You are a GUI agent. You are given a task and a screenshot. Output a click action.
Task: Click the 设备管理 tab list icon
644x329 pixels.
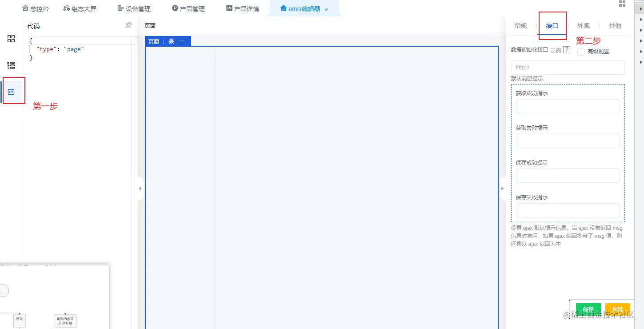[121, 8]
